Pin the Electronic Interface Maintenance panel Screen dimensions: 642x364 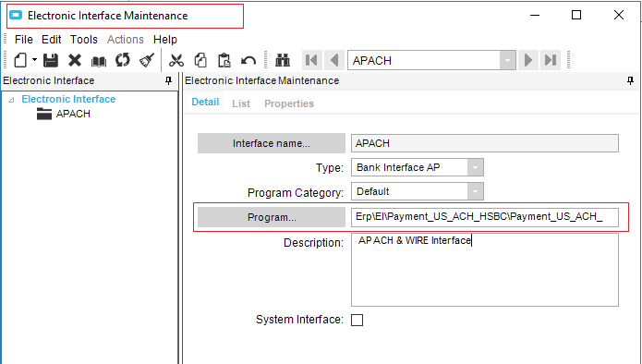click(630, 80)
